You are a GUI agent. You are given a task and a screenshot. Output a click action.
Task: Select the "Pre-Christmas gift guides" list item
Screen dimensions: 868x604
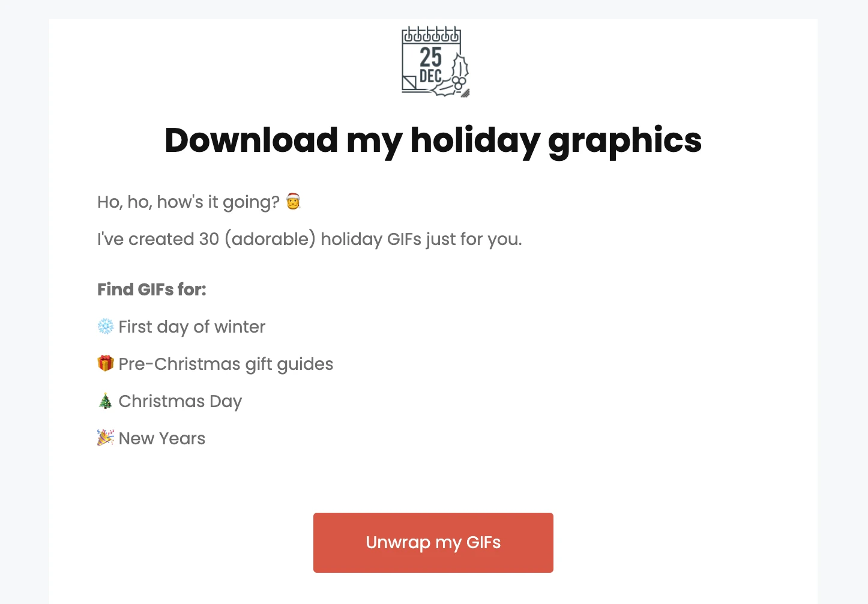(226, 364)
